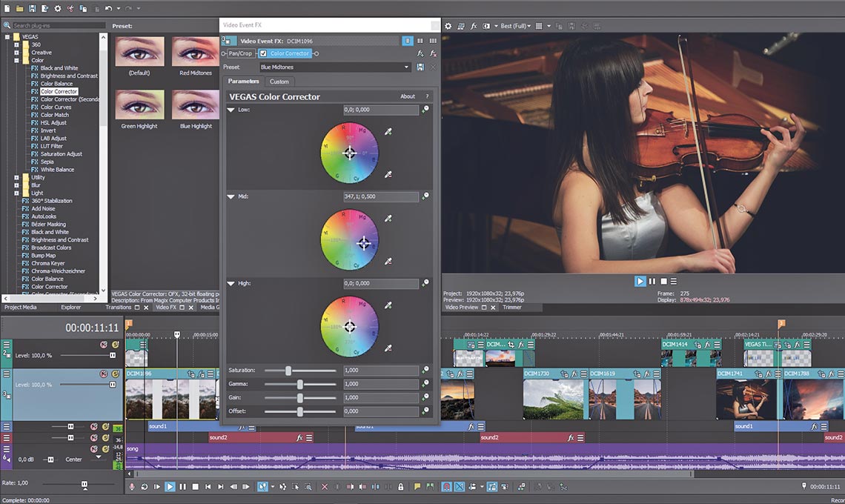
Task: Click the undo arrow in top toolbar
Action: point(109,9)
